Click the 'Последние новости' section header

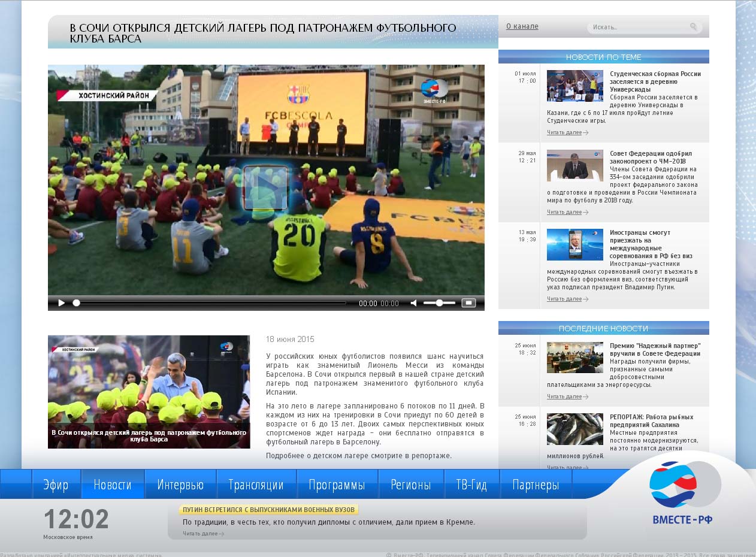604,328
